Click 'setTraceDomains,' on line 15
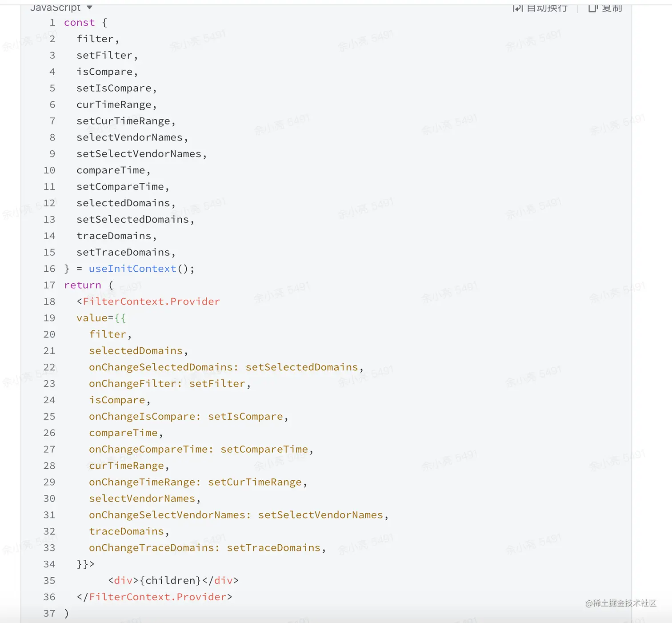 click(126, 253)
